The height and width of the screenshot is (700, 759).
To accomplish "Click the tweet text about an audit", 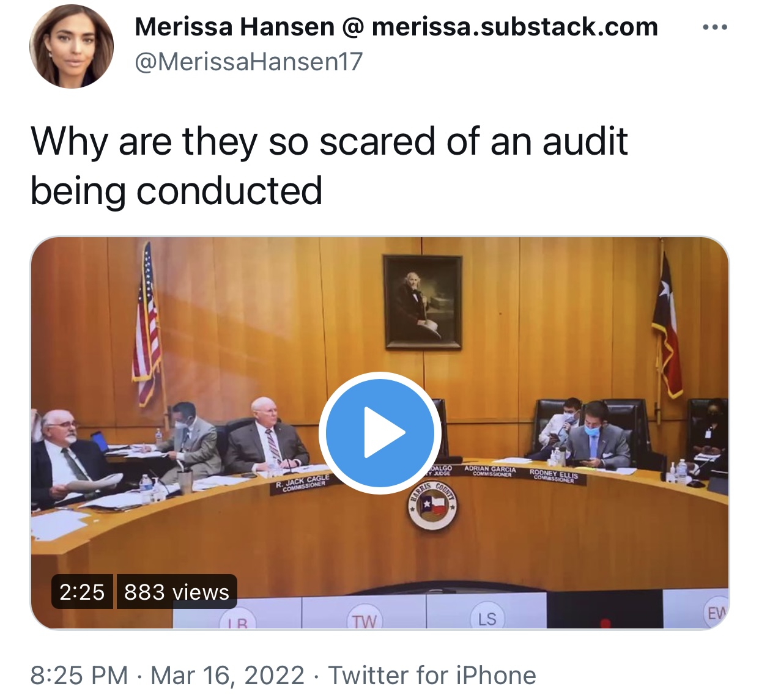I will coord(329,166).
